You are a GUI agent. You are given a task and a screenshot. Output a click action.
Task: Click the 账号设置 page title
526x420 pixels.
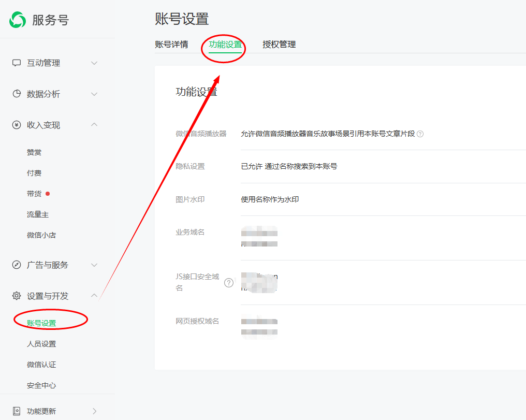(x=182, y=19)
